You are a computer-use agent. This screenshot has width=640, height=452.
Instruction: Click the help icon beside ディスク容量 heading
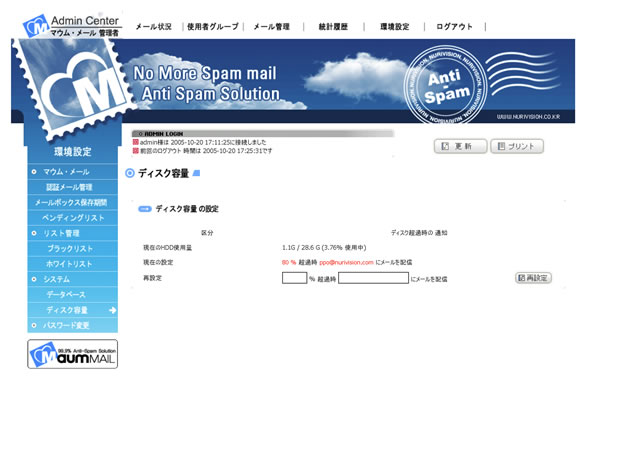(x=196, y=174)
